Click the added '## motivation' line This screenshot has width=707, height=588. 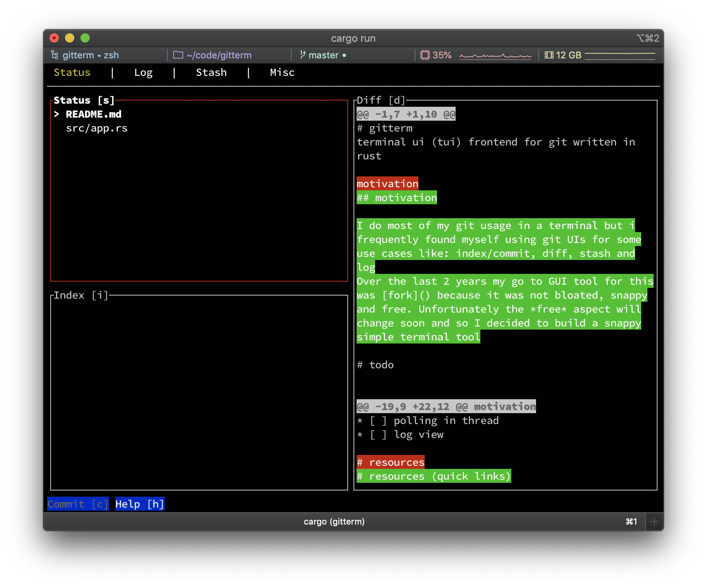click(397, 197)
